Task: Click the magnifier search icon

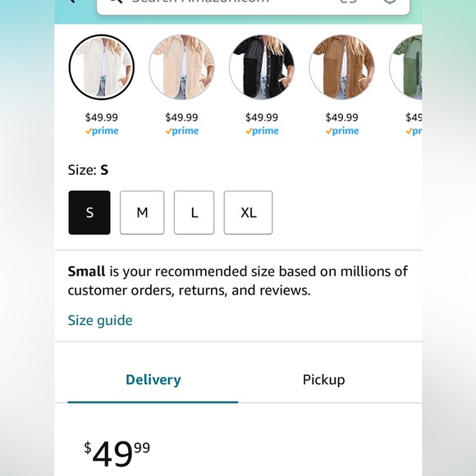Action: [116, 2]
